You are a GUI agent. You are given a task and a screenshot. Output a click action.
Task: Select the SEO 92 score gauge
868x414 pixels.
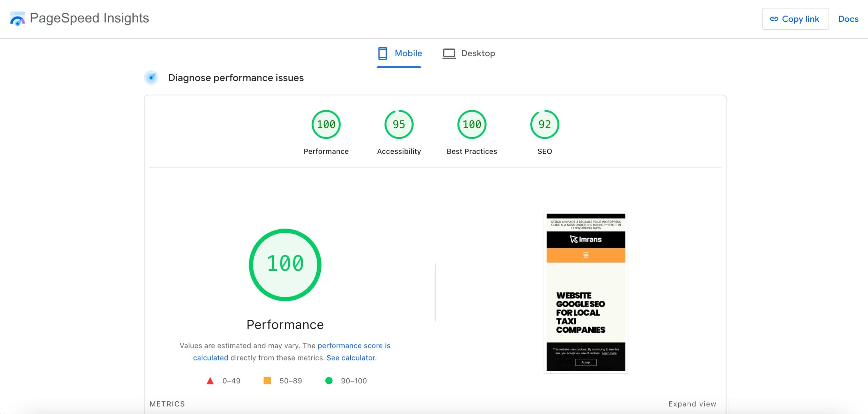click(545, 124)
